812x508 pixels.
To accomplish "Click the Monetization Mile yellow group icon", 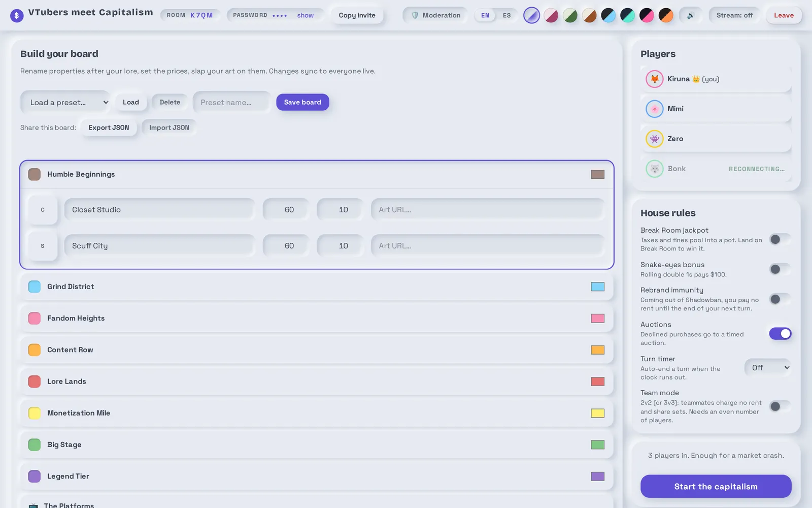I will [35, 413].
